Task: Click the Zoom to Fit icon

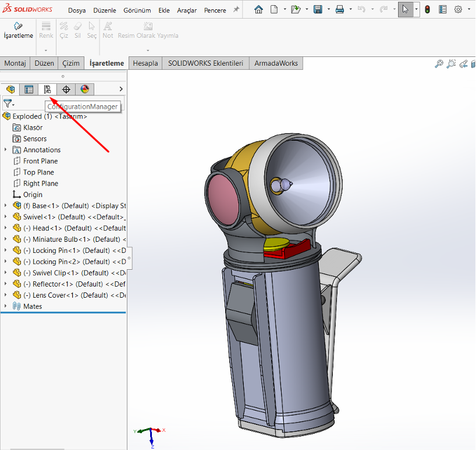Action: [439, 64]
